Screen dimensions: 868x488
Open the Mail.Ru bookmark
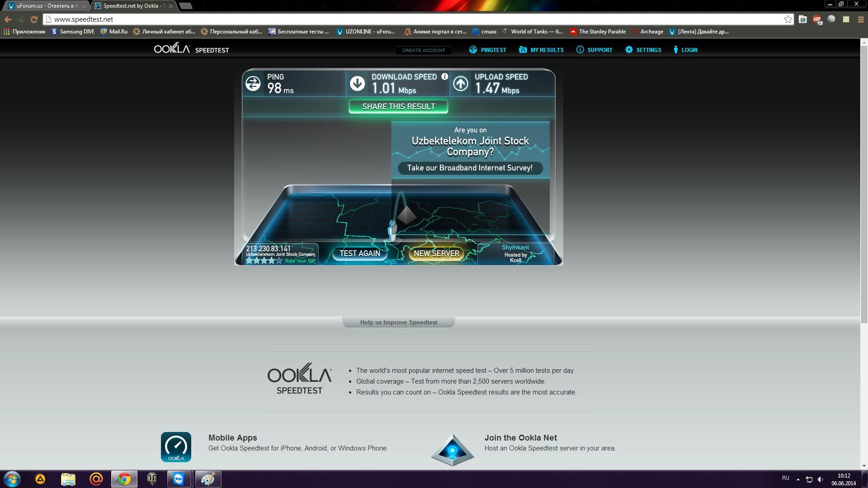click(x=114, y=32)
